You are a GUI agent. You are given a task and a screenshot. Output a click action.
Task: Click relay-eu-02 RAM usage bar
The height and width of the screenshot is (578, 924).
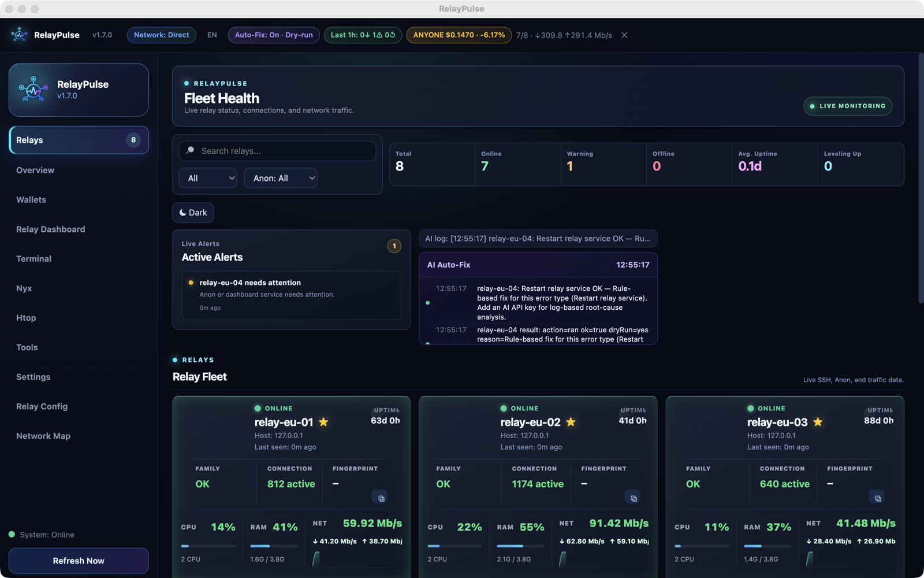pos(520,546)
